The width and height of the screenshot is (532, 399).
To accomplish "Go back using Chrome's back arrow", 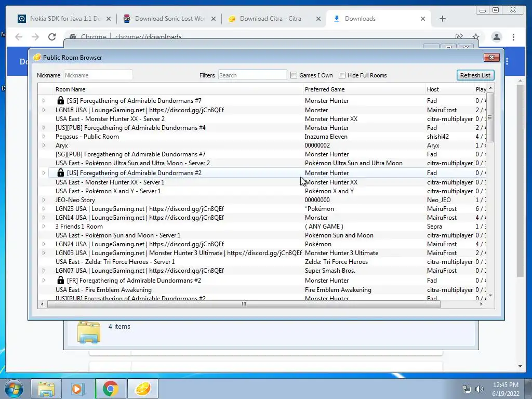I will point(19,37).
